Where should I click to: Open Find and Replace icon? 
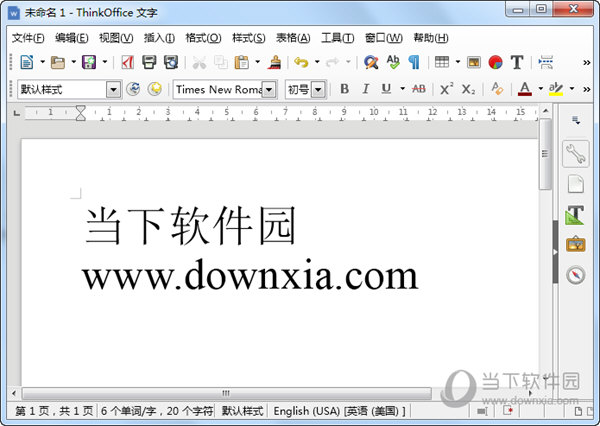click(x=371, y=62)
